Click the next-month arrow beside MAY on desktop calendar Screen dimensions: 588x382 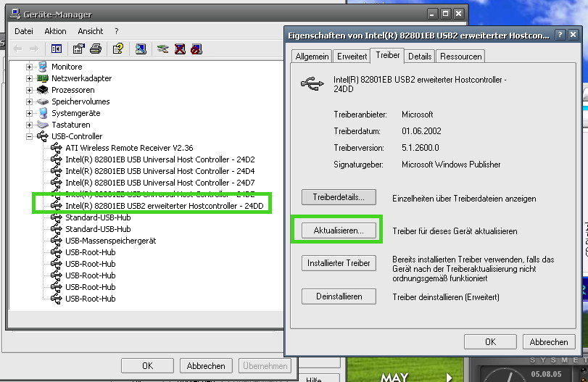pyautogui.click(x=449, y=377)
